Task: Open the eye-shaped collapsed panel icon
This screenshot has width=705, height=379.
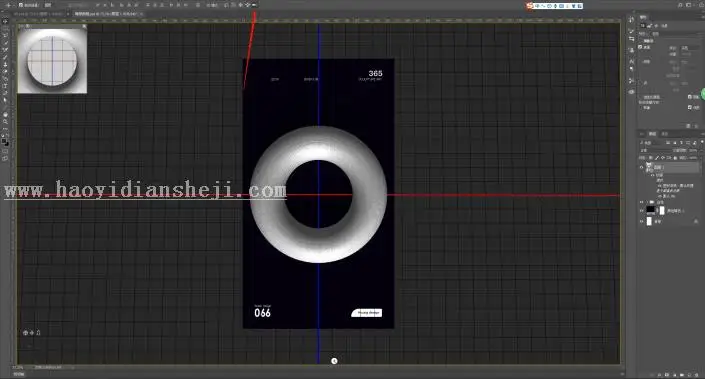Action: coord(631,92)
